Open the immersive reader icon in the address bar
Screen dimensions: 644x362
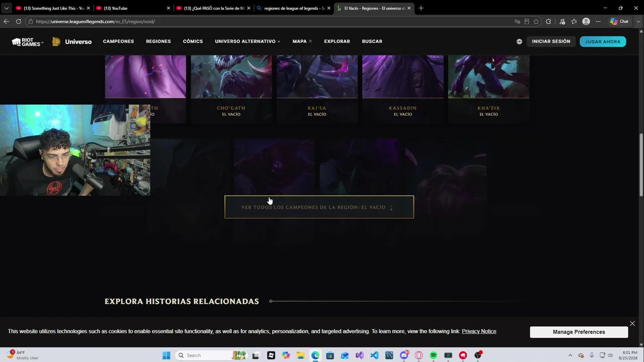pos(527,22)
